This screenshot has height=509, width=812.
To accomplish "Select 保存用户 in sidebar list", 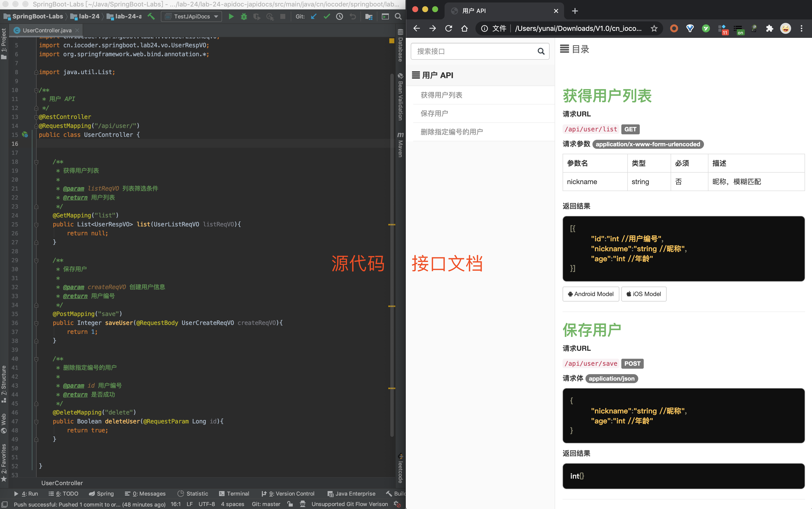I will pos(434,113).
